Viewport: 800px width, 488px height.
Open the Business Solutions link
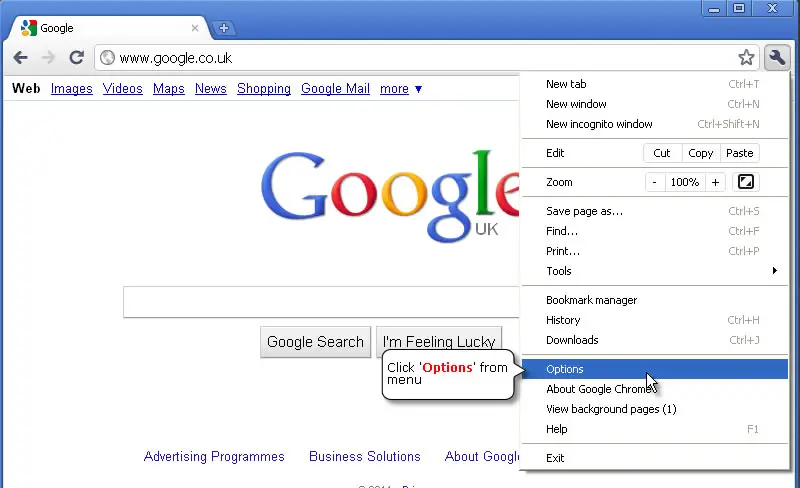coord(364,456)
